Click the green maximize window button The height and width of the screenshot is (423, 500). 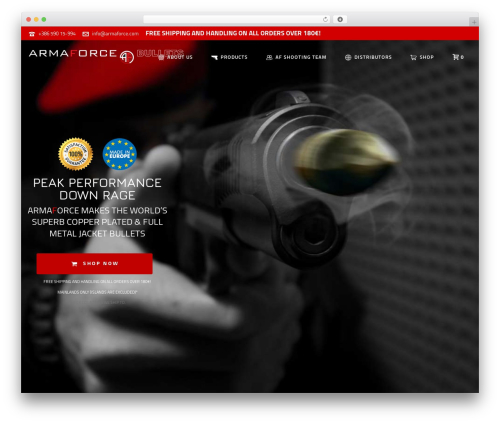click(44, 19)
